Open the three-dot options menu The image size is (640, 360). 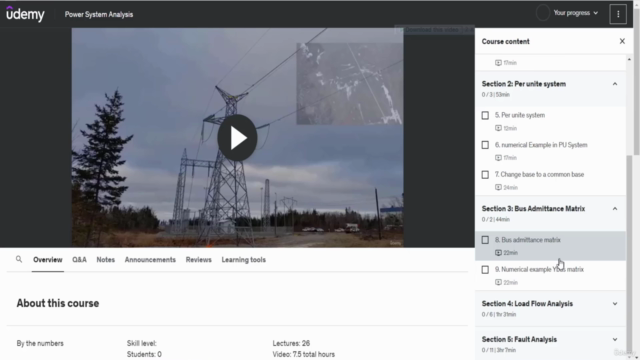point(618,14)
